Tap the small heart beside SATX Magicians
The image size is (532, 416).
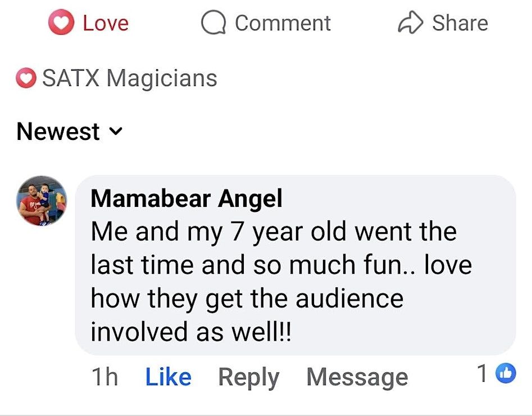(26, 79)
